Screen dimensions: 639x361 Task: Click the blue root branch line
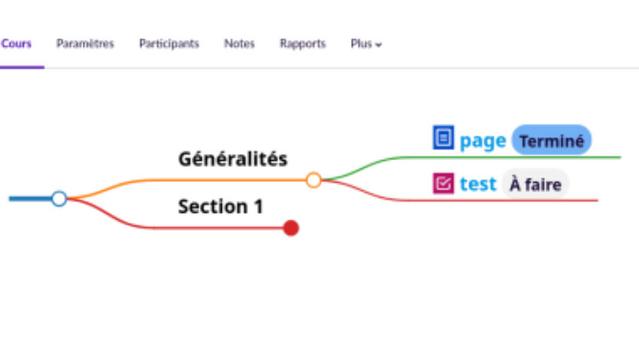[x=31, y=198]
